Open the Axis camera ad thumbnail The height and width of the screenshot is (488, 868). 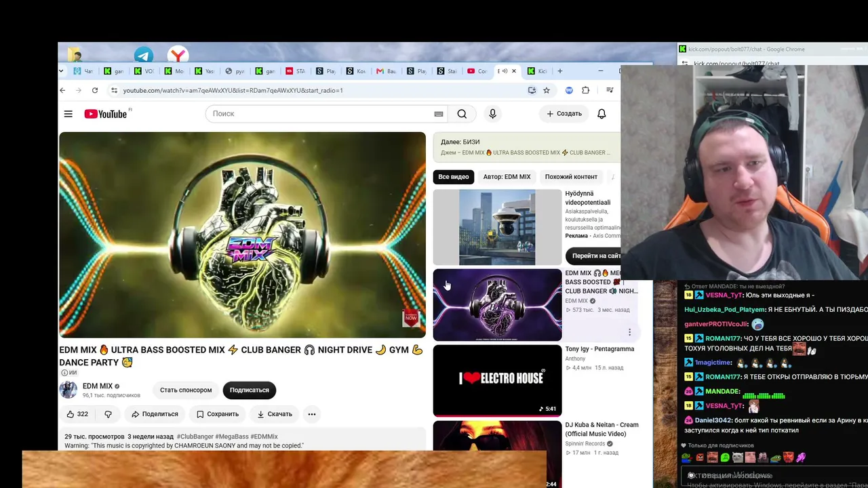[497, 227]
